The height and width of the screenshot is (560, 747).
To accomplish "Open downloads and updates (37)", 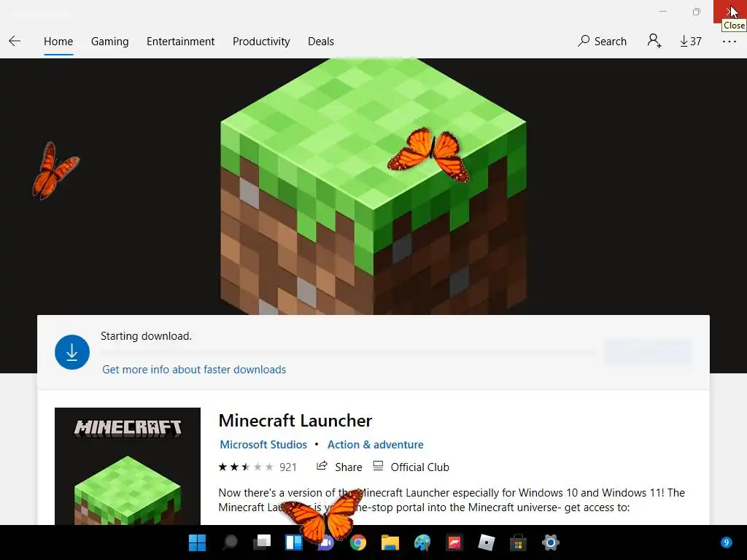I will tap(690, 42).
